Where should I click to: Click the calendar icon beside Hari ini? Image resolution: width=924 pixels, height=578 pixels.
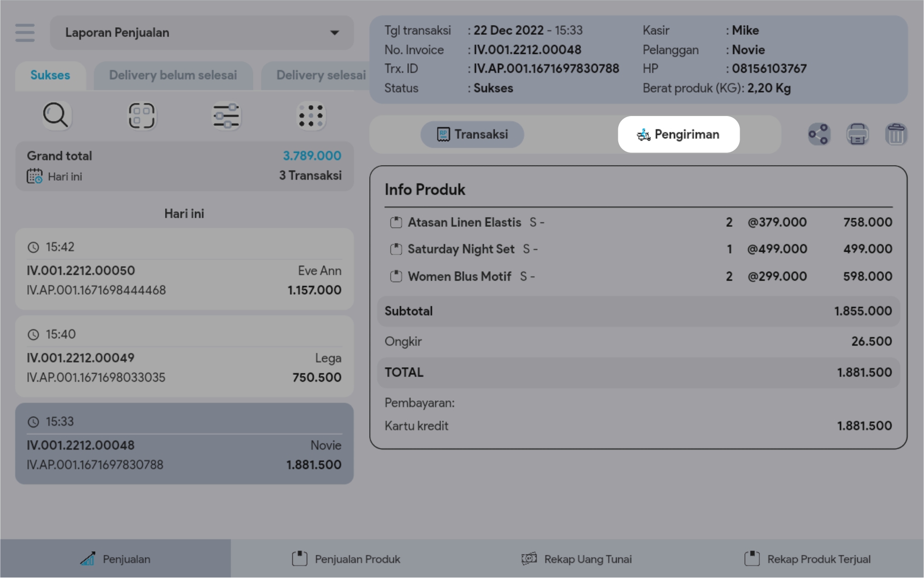35,176
